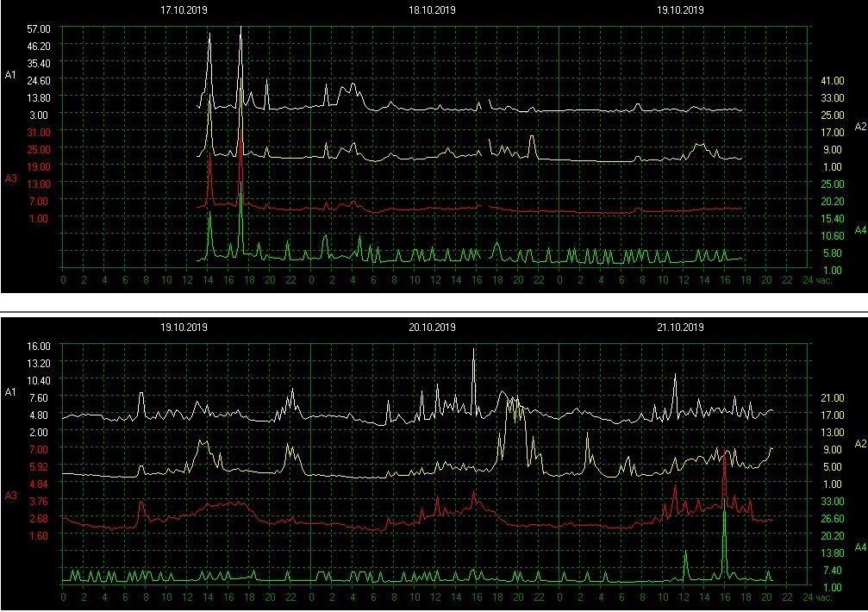
Task: Click the 33.00 value on lower A4 axis
Action: 832,501
